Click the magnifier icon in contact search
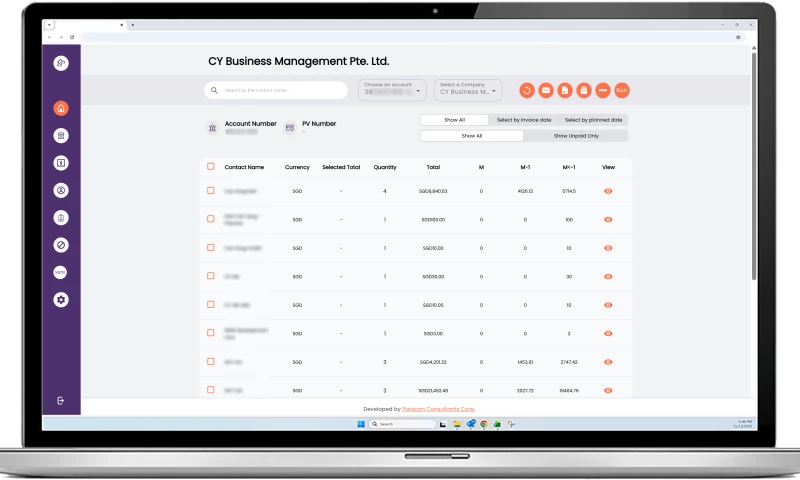This screenshot has height=480, width=800. (214, 90)
